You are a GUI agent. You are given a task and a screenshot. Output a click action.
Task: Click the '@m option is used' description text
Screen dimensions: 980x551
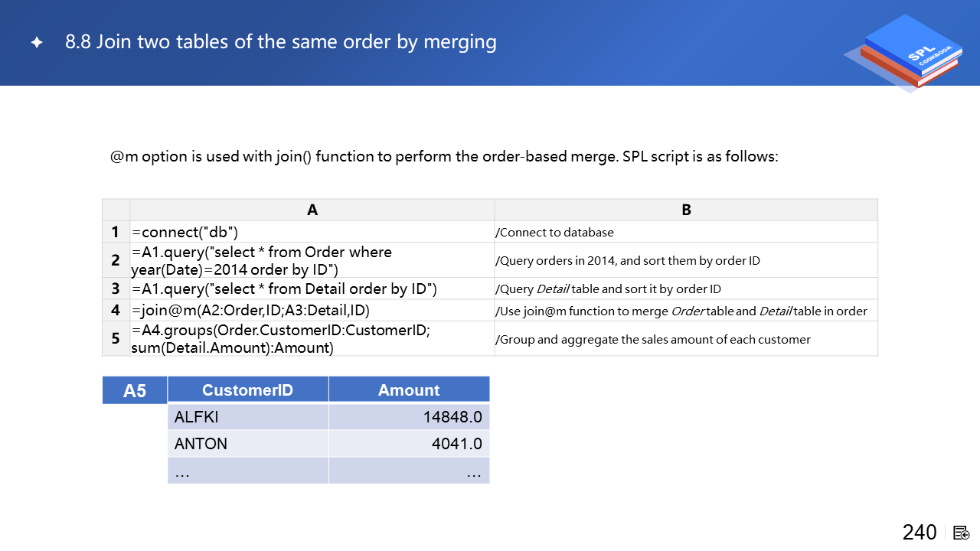pyautogui.click(x=444, y=157)
